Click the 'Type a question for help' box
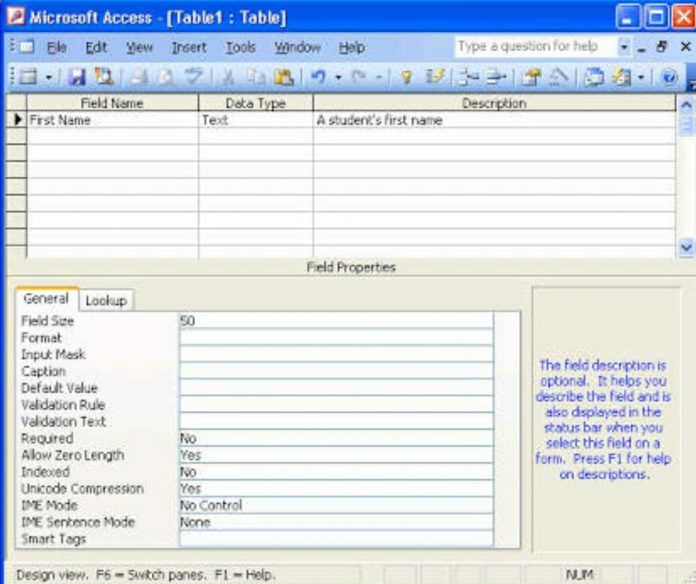 [x=530, y=46]
